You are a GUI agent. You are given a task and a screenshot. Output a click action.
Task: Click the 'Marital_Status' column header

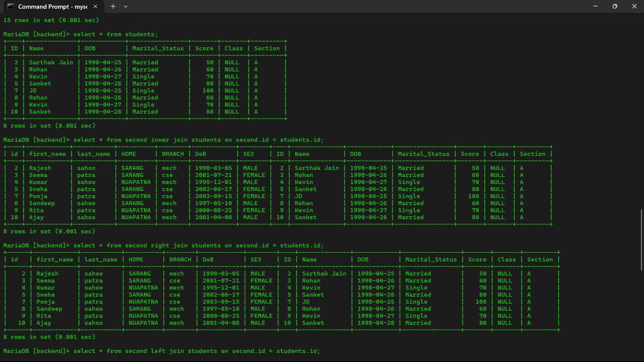coord(159,48)
